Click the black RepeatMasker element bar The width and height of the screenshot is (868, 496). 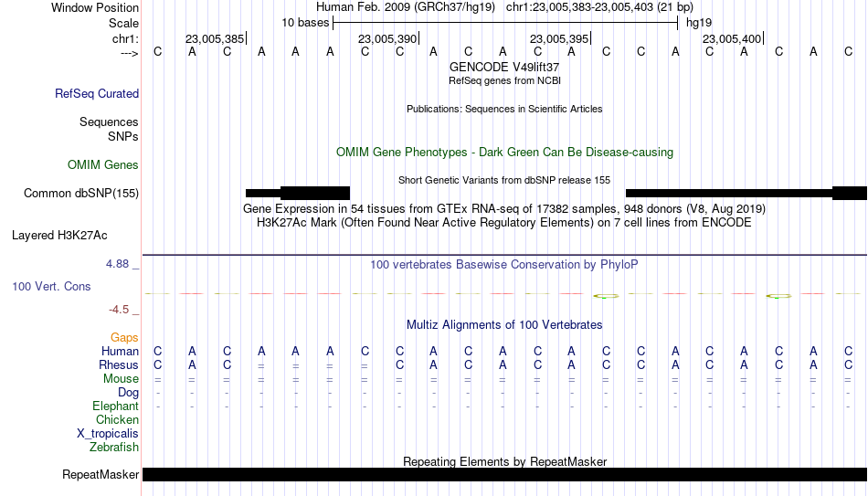504,474
